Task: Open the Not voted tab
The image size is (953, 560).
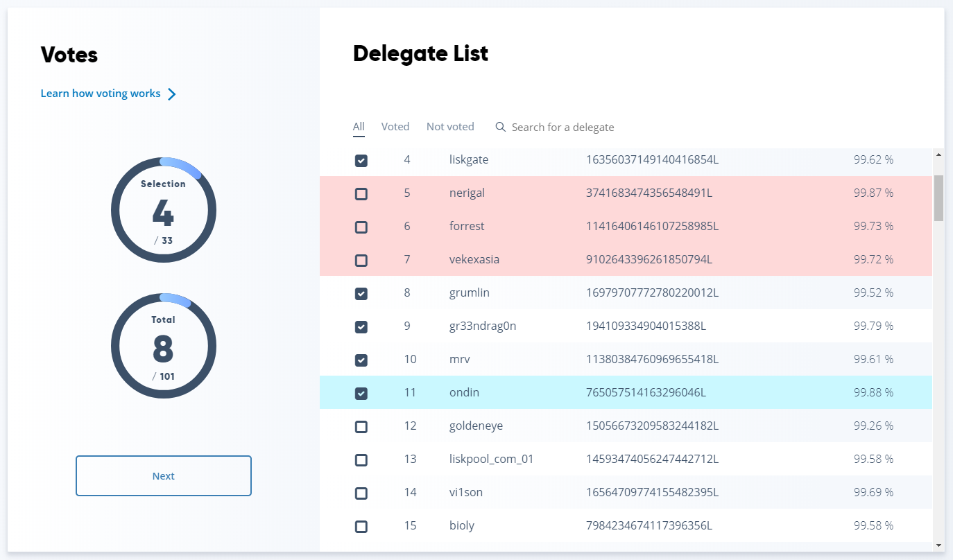Action: 450,127
